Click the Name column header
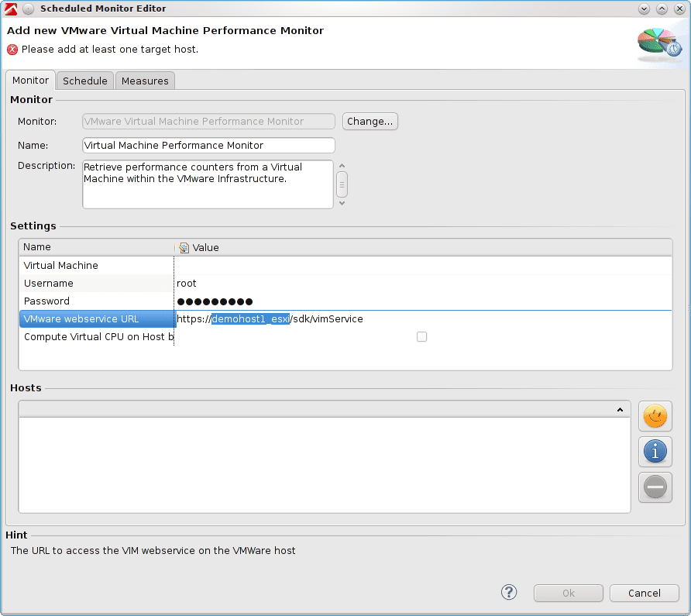 pyautogui.click(x=97, y=247)
